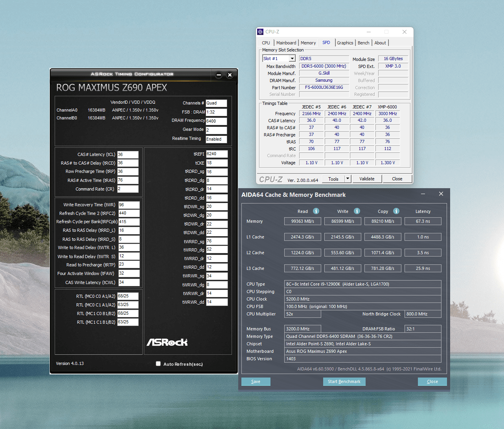Click Save in AIDA64 benchmark
504x429 pixels.
tap(256, 381)
